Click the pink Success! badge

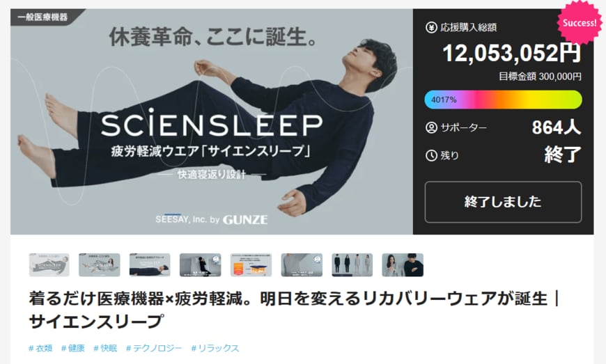coord(580,22)
